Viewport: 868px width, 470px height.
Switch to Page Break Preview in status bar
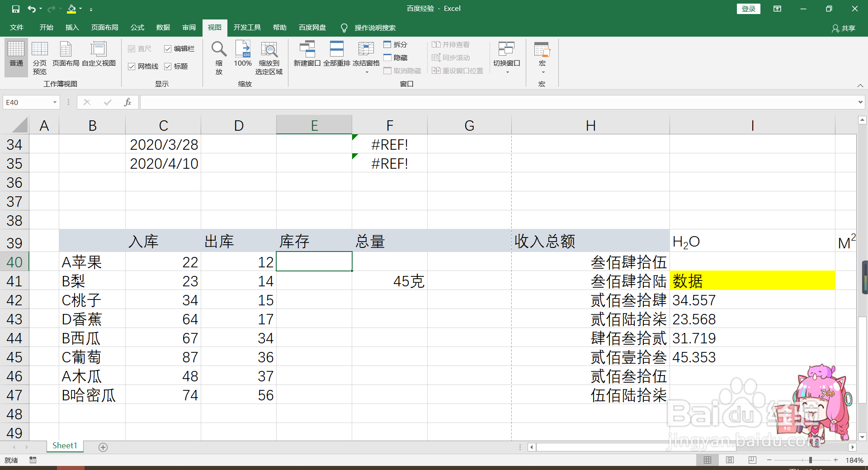pos(752,460)
